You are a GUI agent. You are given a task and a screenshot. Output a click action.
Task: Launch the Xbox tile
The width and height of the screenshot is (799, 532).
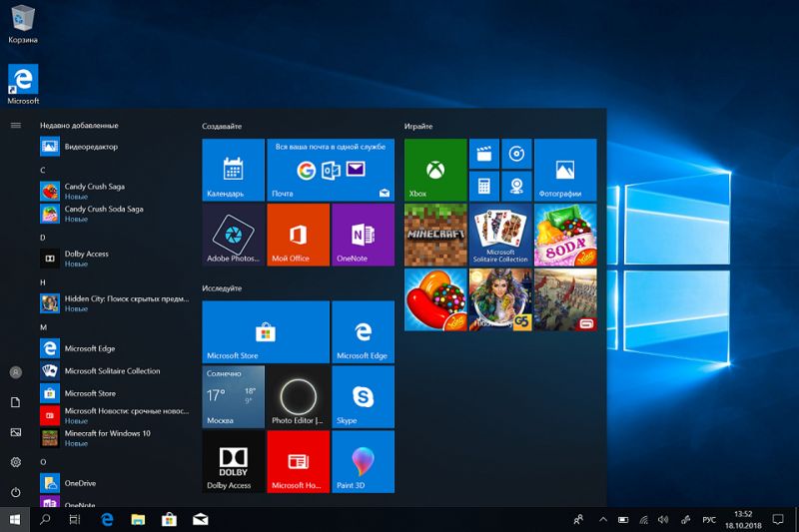click(435, 170)
